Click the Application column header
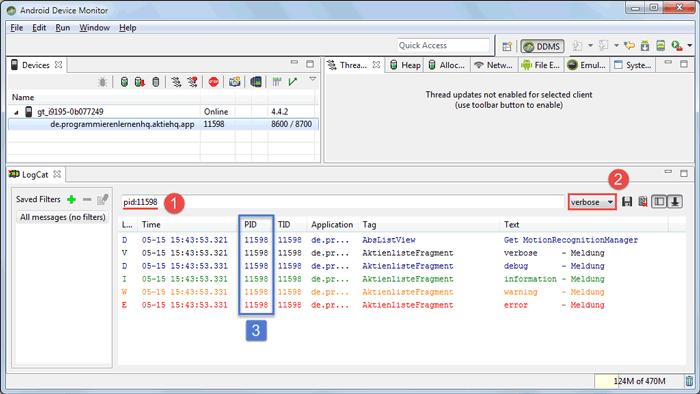 pyautogui.click(x=332, y=224)
